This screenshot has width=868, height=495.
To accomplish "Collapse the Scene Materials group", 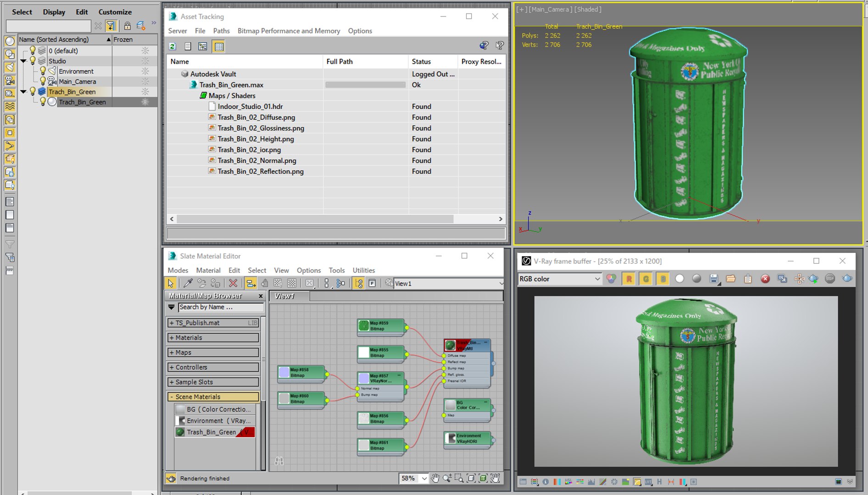I will point(213,396).
